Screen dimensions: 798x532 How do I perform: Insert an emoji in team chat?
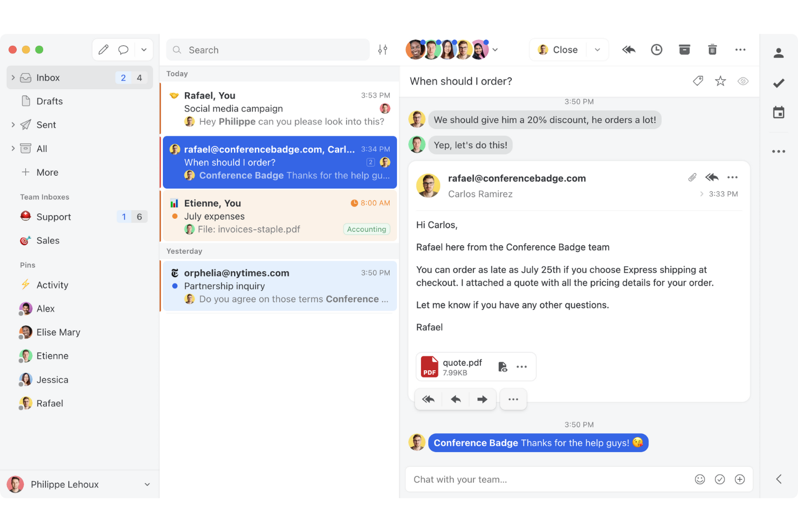[700, 479]
